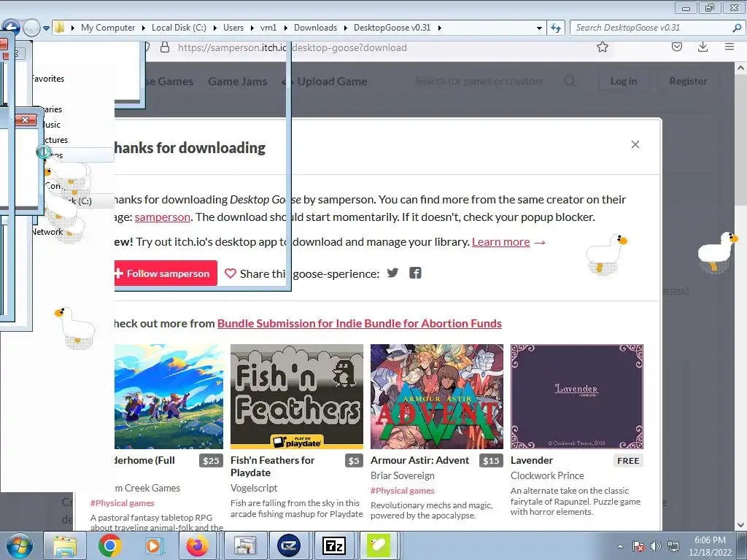The height and width of the screenshot is (560, 747).
Task: Click the page's vertical scrollbar up arrow
Action: tap(740, 68)
